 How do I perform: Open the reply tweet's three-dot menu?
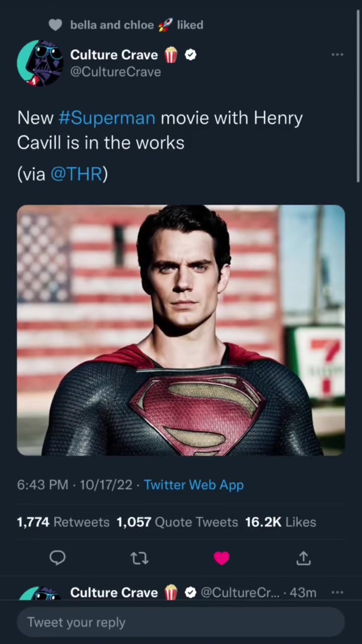pyautogui.click(x=337, y=593)
